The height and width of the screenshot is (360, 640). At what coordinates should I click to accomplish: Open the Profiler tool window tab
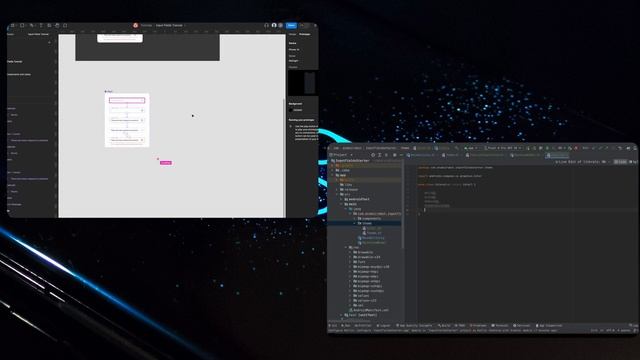pos(363,325)
